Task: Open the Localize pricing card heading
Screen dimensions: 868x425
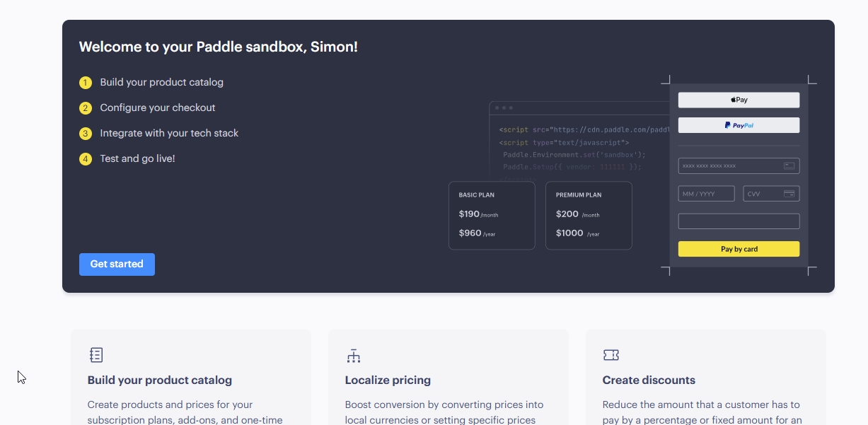Action: tap(388, 380)
